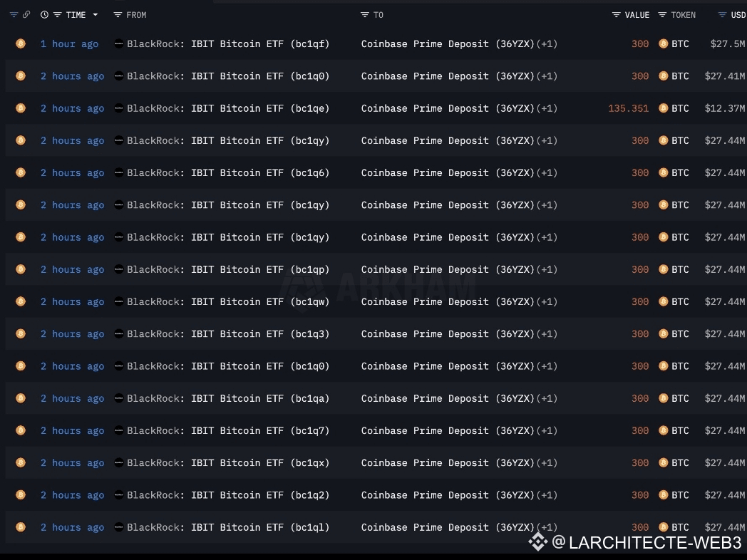Click Bitcoin chain icon in bc1qe row

pos(21,108)
